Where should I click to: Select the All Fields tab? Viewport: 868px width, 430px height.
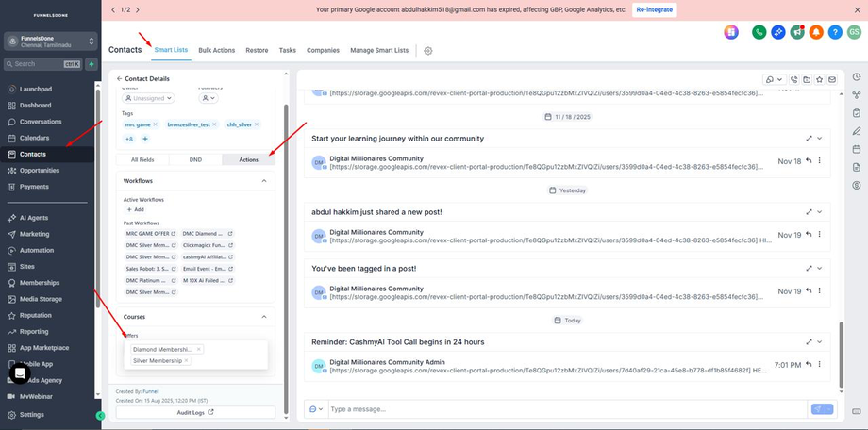click(142, 159)
